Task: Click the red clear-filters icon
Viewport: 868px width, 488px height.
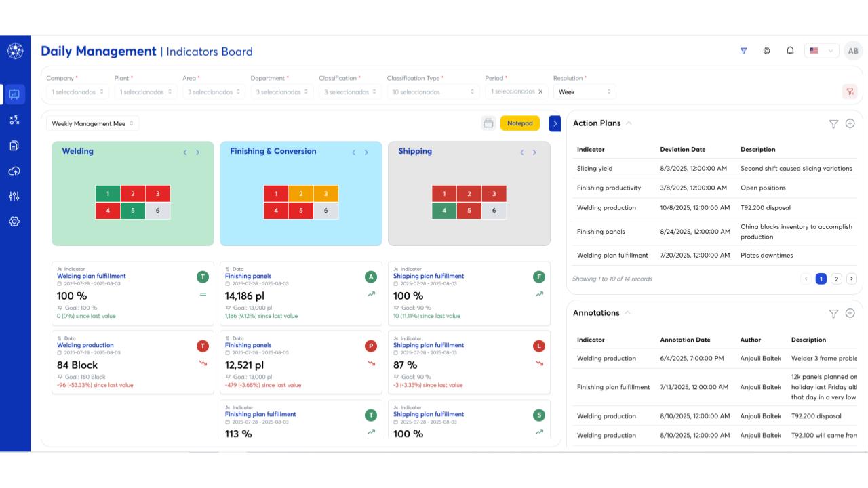Action: (x=850, y=91)
